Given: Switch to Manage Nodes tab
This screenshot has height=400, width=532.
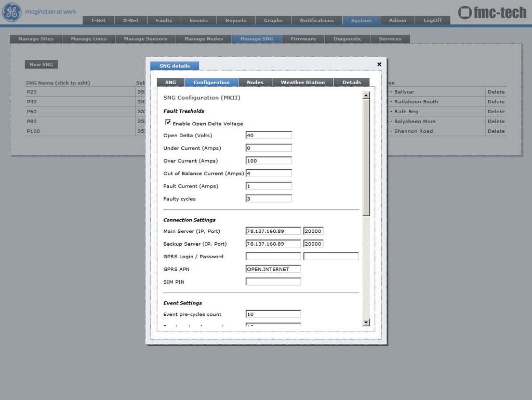Looking at the screenshot, I should tap(204, 38).
